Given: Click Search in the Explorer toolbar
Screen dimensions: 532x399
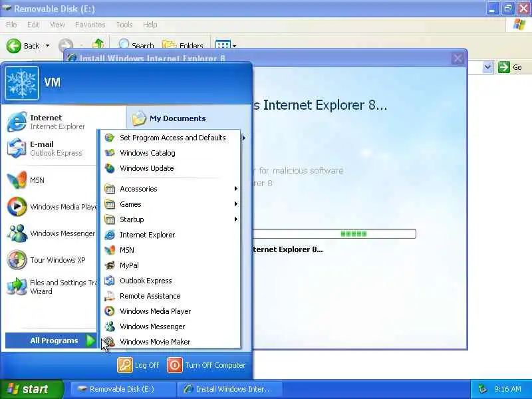Looking at the screenshot, I should coord(136,45).
